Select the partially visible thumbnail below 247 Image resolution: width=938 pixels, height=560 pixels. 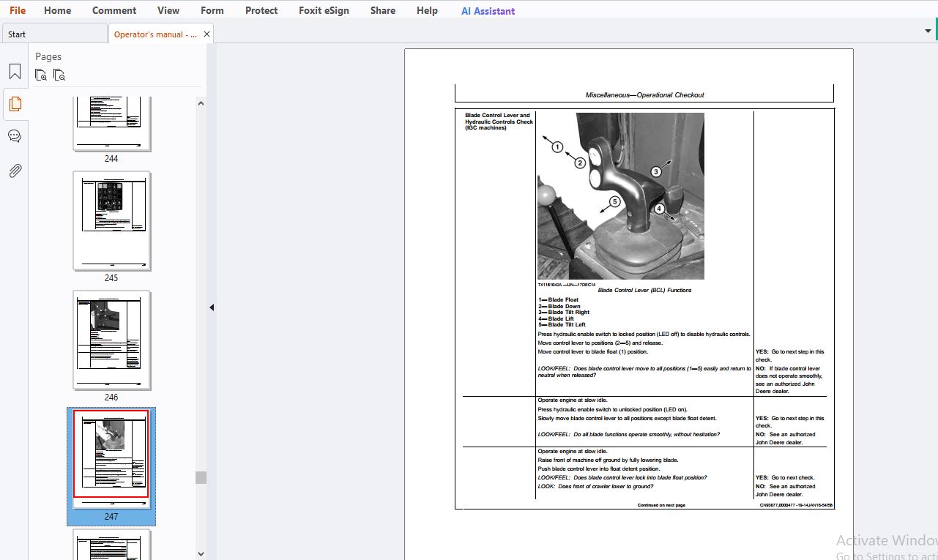(111, 544)
